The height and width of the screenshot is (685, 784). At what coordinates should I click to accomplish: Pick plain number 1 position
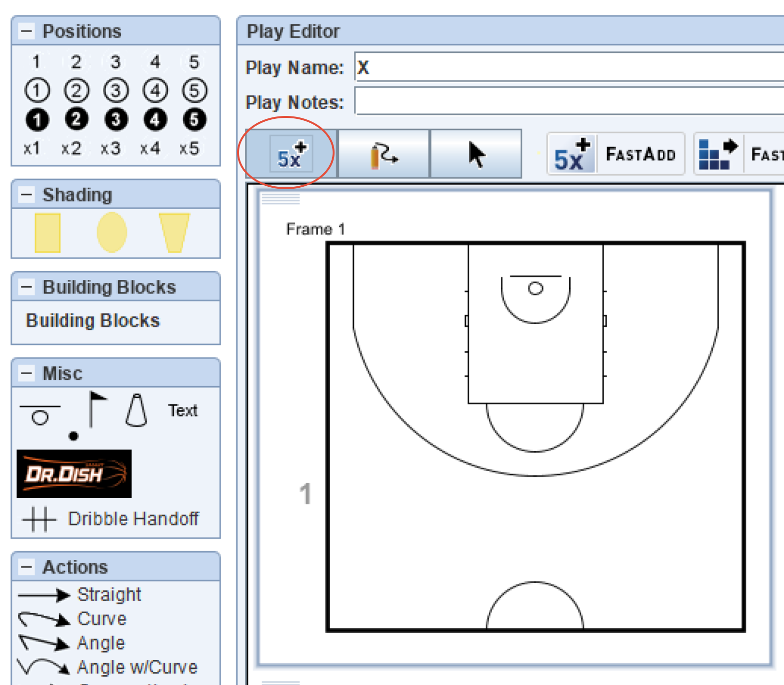[x=36, y=62]
